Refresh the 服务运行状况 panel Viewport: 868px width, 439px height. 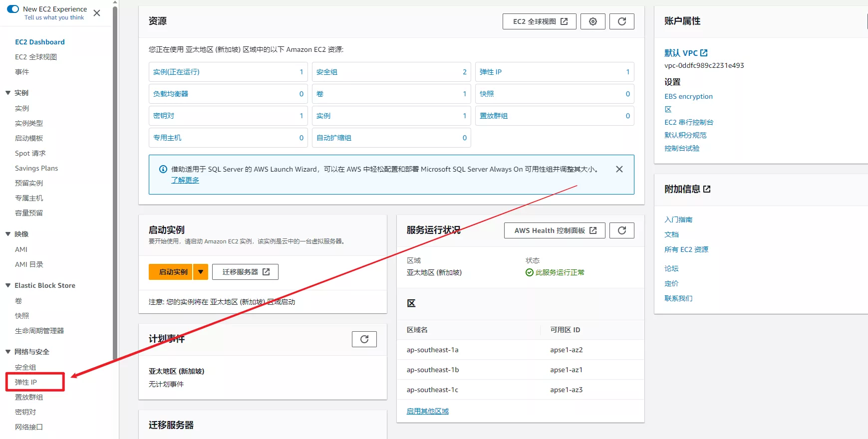point(622,230)
